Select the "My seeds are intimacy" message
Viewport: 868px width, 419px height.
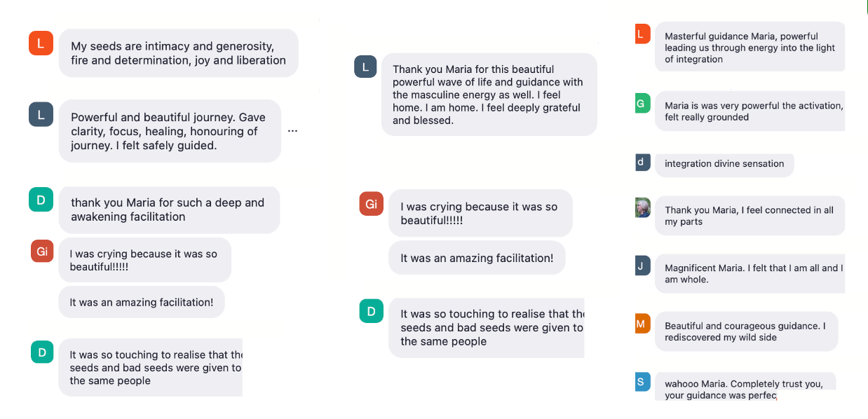pyautogui.click(x=178, y=53)
